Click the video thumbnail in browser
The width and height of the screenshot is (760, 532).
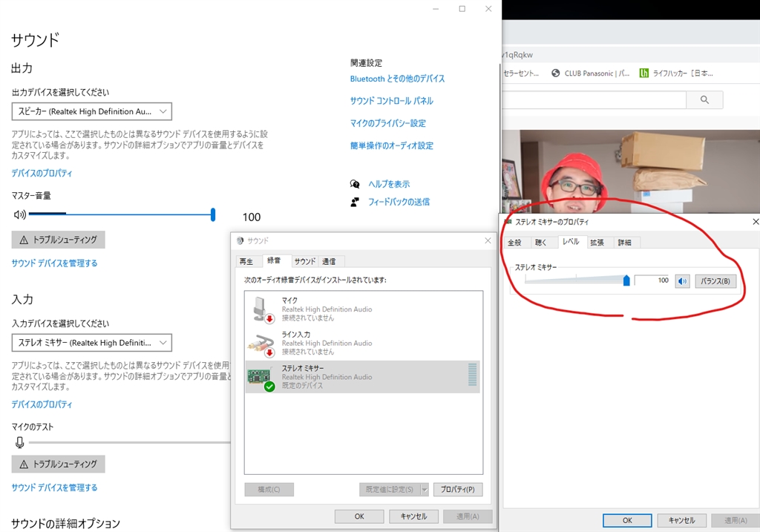(x=631, y=171)
